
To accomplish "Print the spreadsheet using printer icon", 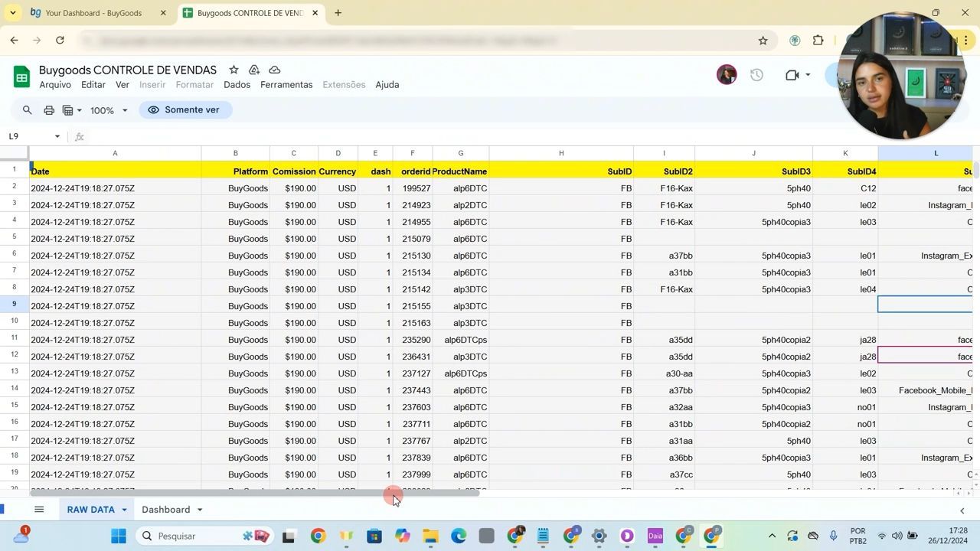I will tap(49, 110).
